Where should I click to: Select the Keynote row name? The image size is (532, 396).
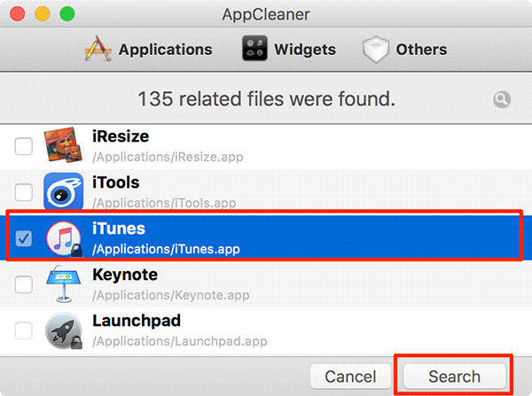125,275
